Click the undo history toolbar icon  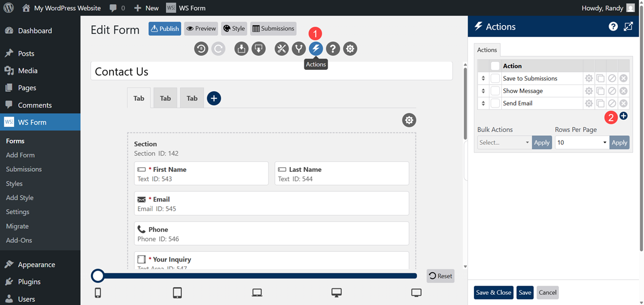(x=201, y=49)
